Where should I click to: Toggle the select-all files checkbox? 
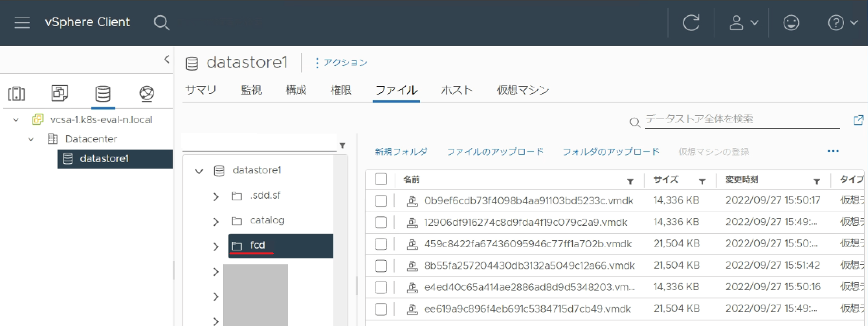pyautogui.click(x=381, y=179)
